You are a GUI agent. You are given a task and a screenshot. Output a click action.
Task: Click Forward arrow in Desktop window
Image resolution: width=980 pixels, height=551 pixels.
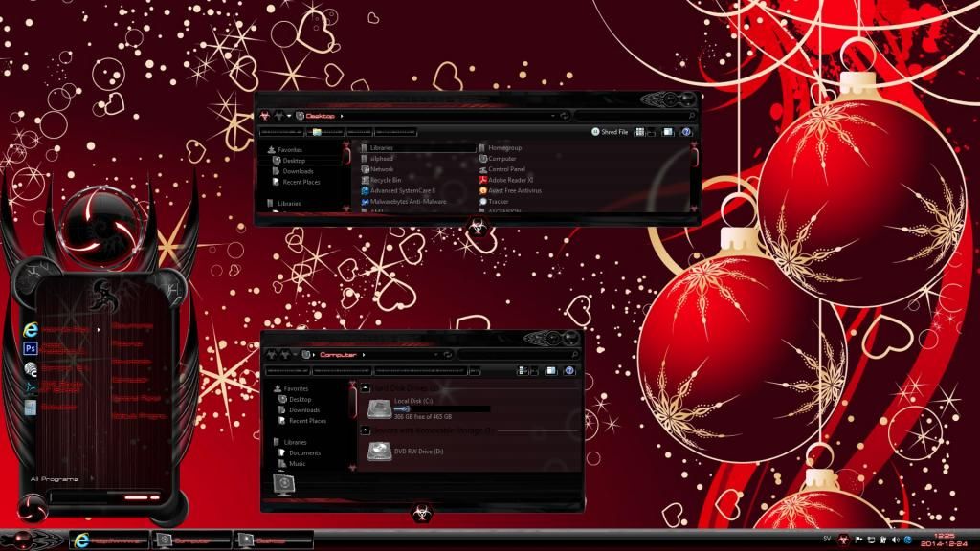pos(278,116)
